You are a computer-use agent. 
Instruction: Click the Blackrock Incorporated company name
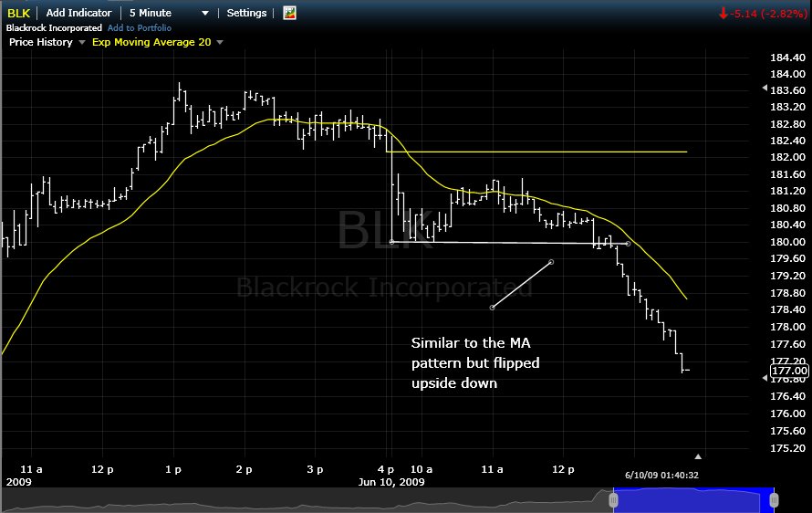click(54, 28)
